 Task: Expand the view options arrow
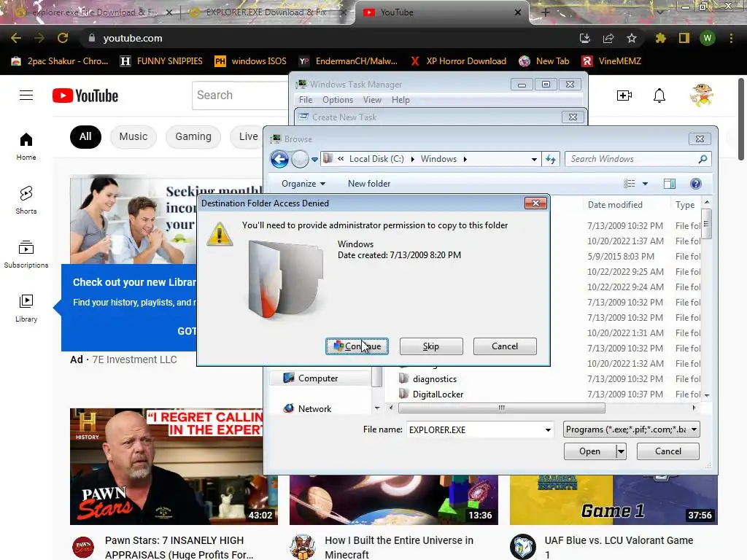pyautogui.click(x=645, y=184)
